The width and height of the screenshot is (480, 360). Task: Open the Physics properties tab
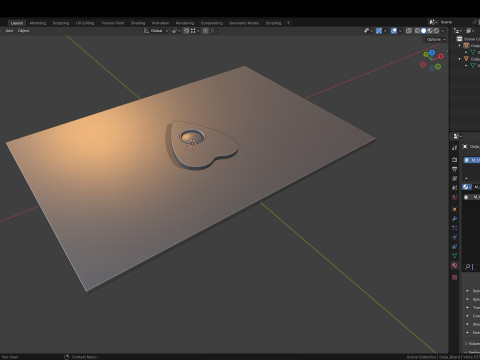[454, 237]
